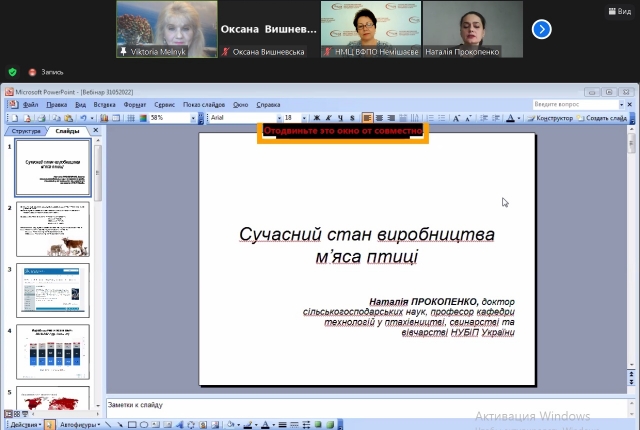Screen dimensions: 640x430
Task: Insert a chart from the toolbar
Action: (104, 118)
